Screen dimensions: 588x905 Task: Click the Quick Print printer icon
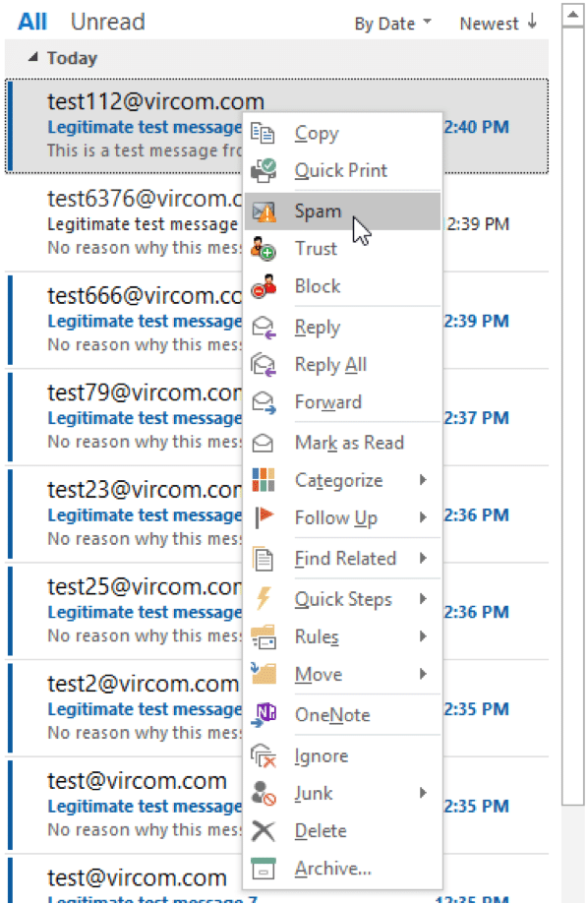(x=264, y=170)
